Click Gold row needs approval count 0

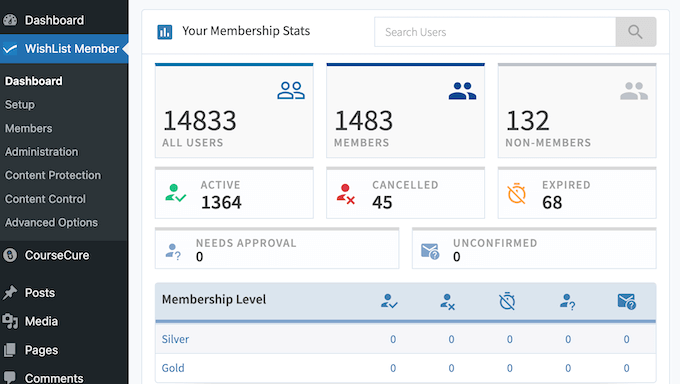[568, 368]
